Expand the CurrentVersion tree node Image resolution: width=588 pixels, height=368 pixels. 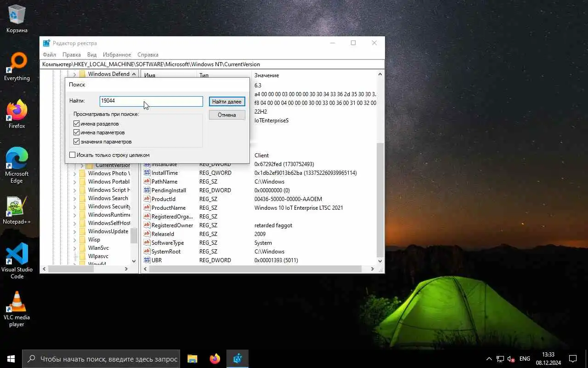82,165
